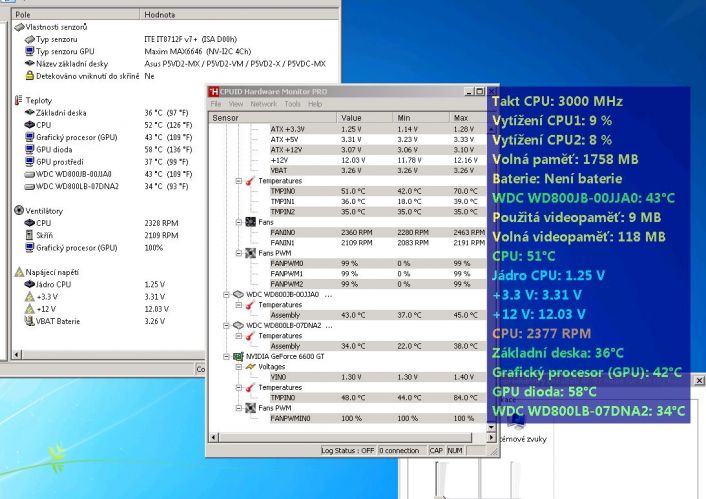This screenshot has height=499, width=706.
Task: Collapse the NVIDIA GeForce 6600 GT node
Action: (x=226, y=356)
